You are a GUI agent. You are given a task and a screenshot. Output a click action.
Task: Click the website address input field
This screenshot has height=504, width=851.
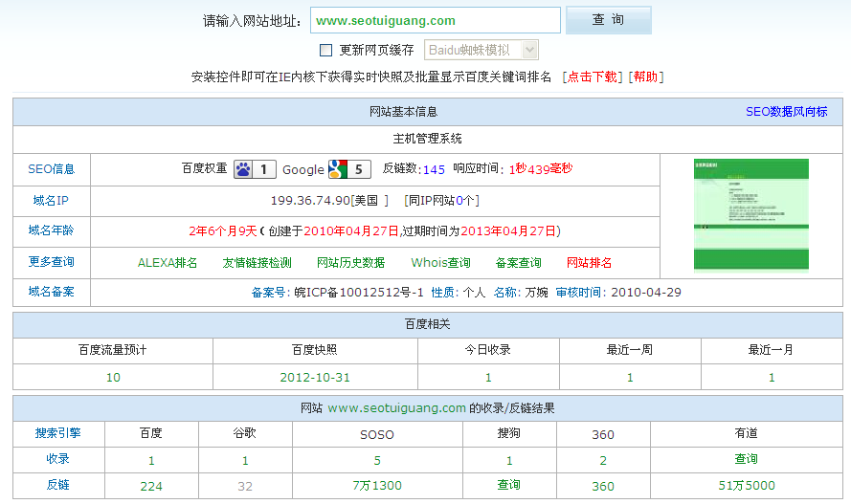pyautogui.click(x=435, y=20)
